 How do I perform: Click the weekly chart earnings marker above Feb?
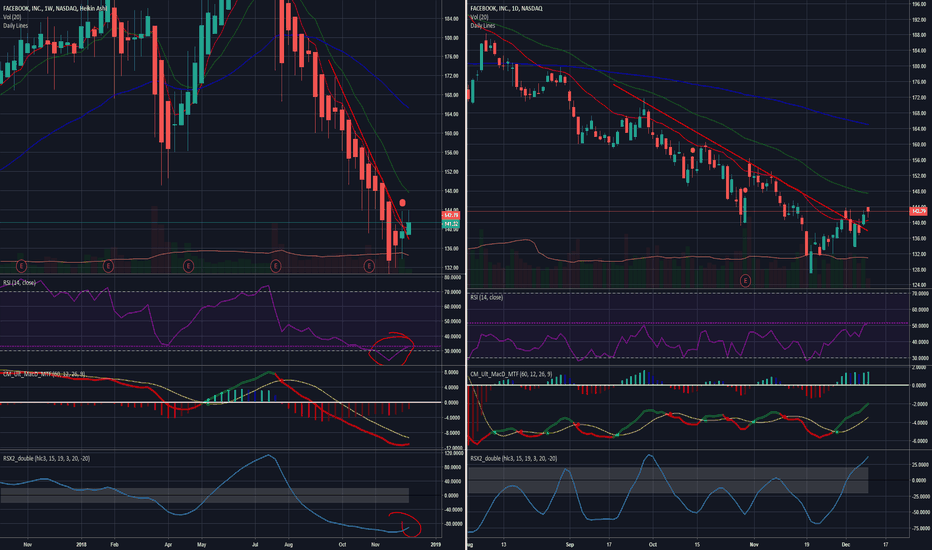[x=108, y=266]
